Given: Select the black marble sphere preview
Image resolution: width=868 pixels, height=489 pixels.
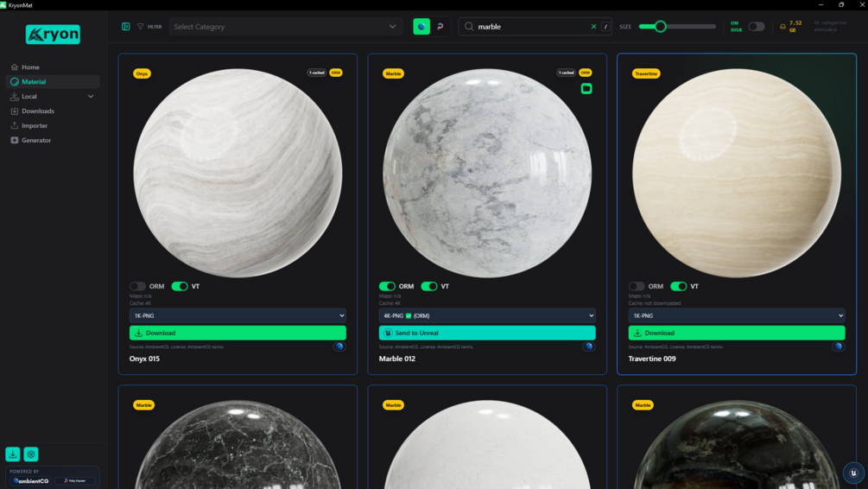Looking at the screenshot, I should click(238, 445).
